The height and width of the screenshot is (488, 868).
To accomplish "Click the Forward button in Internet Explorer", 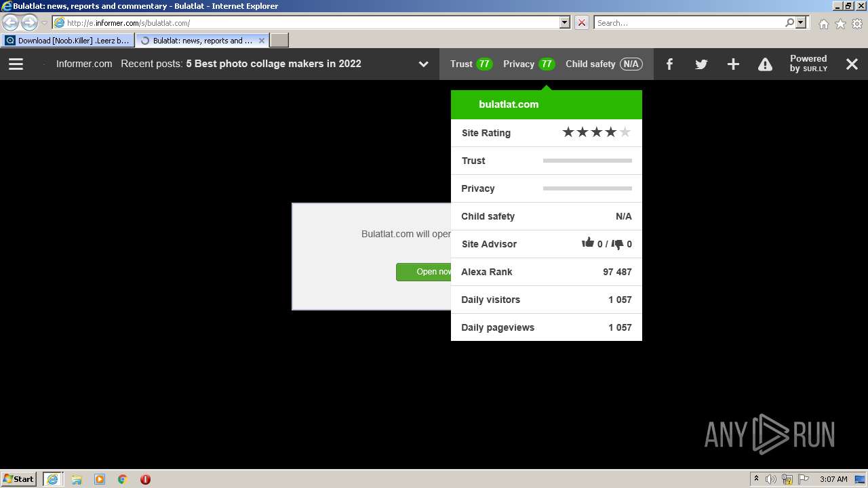I will tap(28, 22).
